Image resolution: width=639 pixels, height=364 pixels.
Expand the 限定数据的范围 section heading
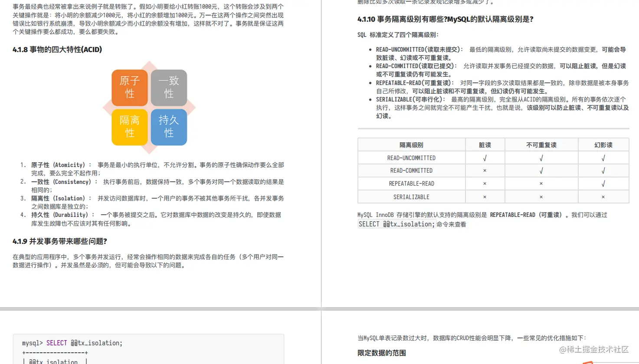pyautogui.click(x=381, y=353)
